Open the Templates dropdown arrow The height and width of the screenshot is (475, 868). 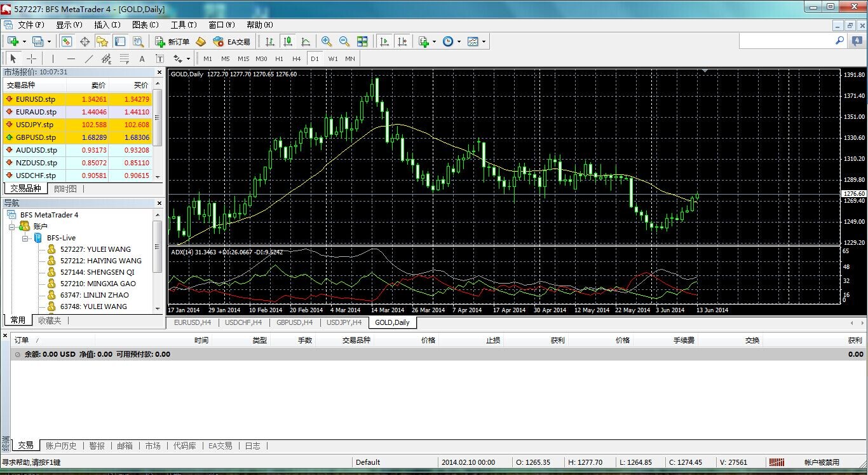[x=484, y=41]
